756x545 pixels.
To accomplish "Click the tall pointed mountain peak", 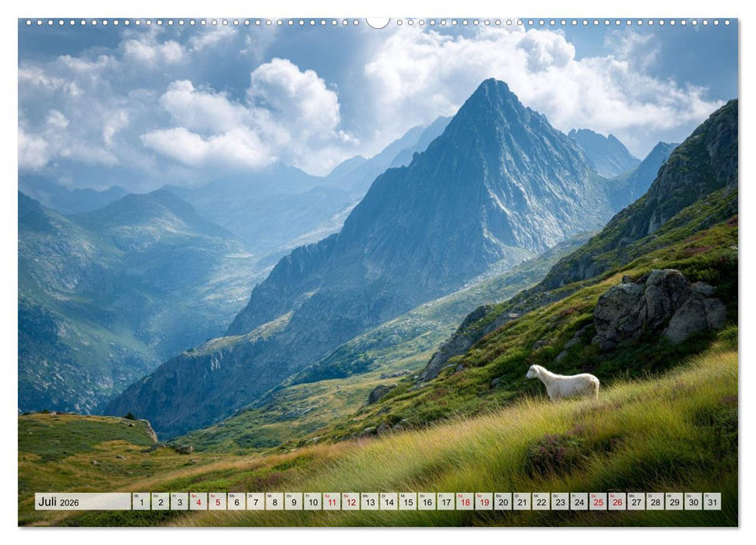I will pyautogui.click(x=491, y=87).
